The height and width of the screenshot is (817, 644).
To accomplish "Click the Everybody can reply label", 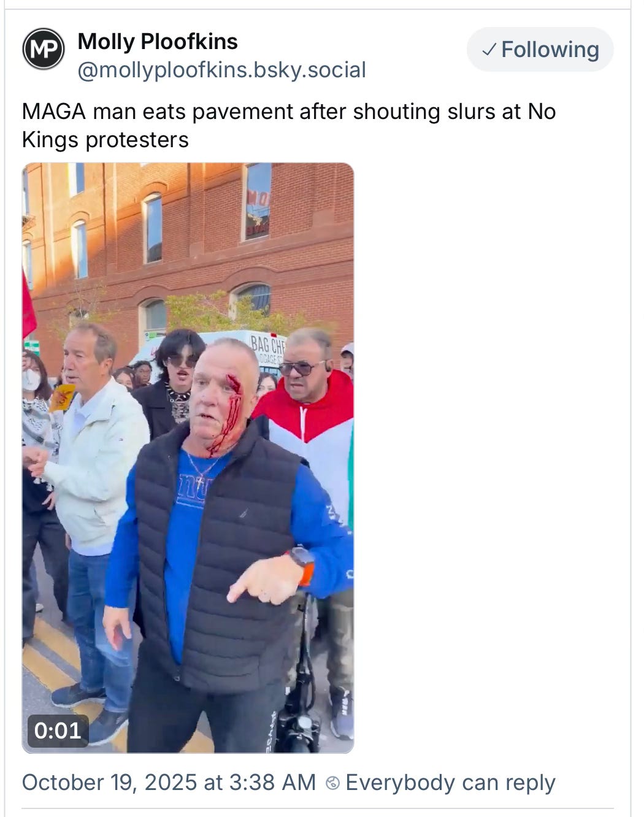I will tap(450, 783).
